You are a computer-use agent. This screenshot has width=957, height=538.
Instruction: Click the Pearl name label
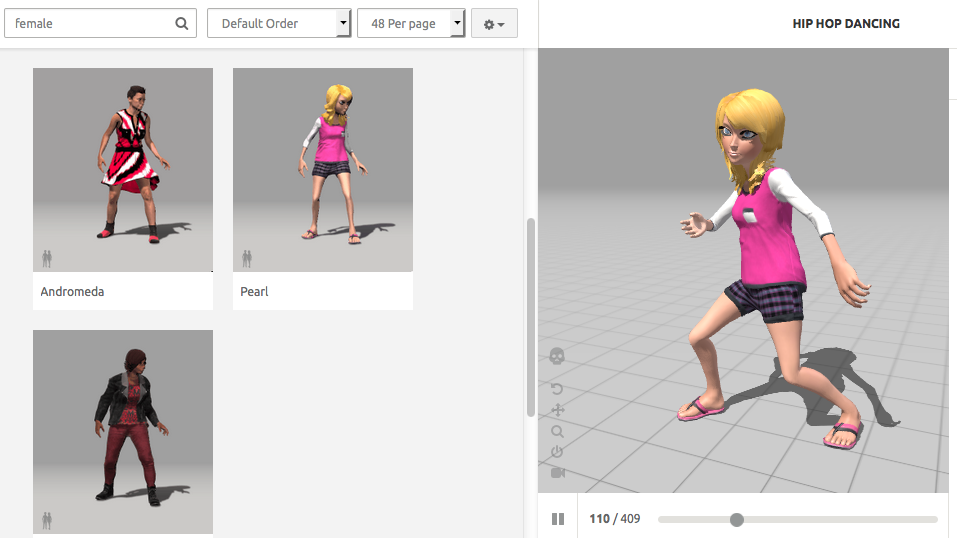[x=254, y=291]
